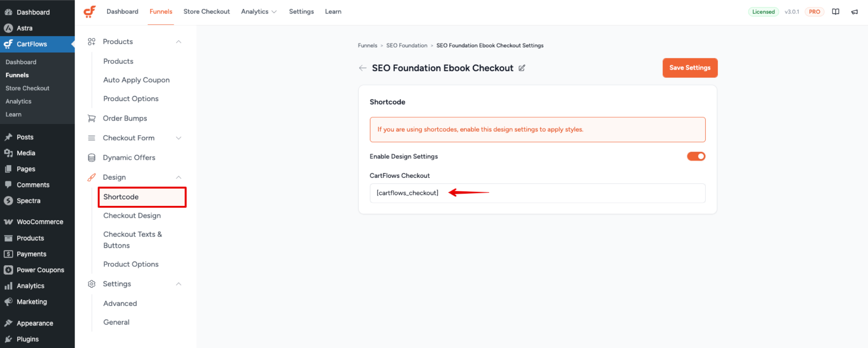Viewport: 868px width, 348px height.
Task: Open Product Options under Products section
Action: (131, 99)
